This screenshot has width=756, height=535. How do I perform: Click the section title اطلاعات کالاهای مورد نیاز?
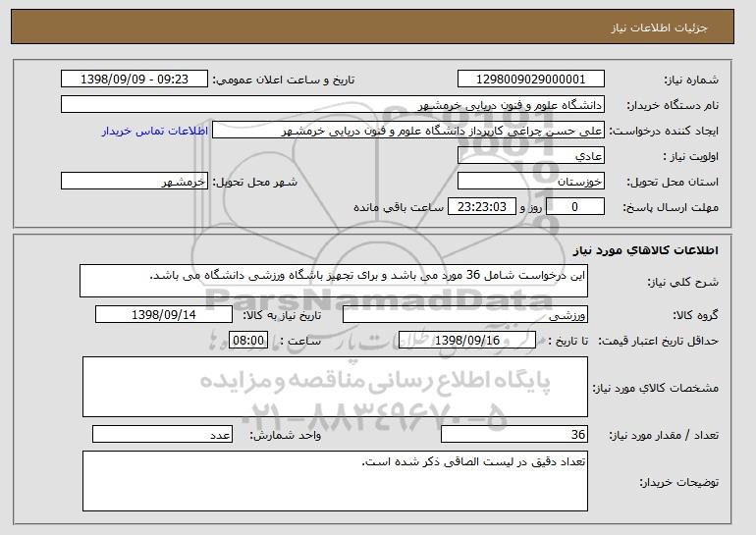[646, 250]
